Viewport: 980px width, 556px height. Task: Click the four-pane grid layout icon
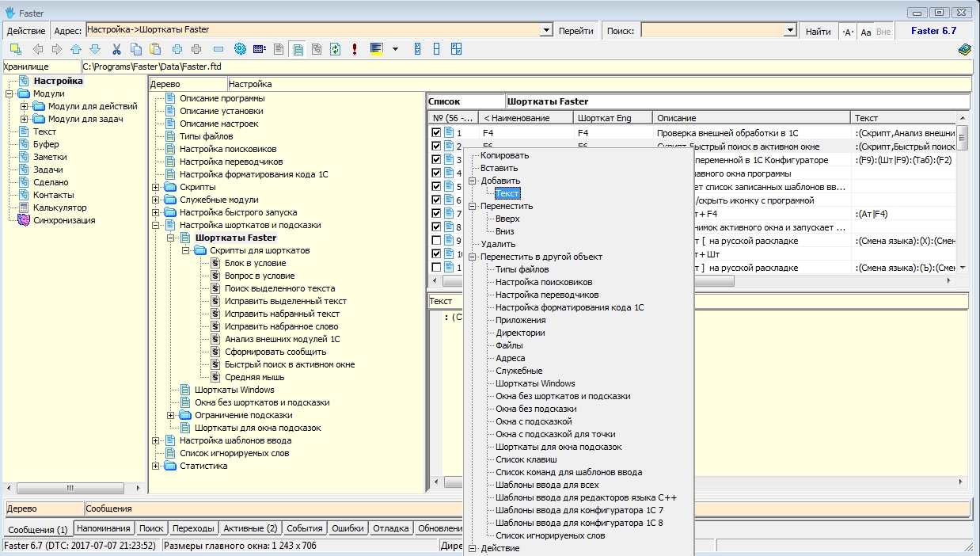[456, 49]
